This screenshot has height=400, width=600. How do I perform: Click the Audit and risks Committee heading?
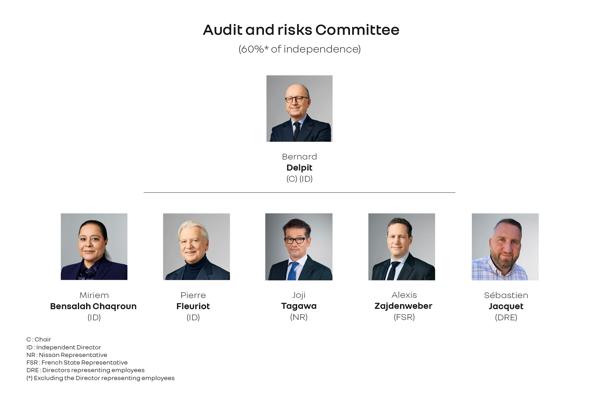(301, 30)
